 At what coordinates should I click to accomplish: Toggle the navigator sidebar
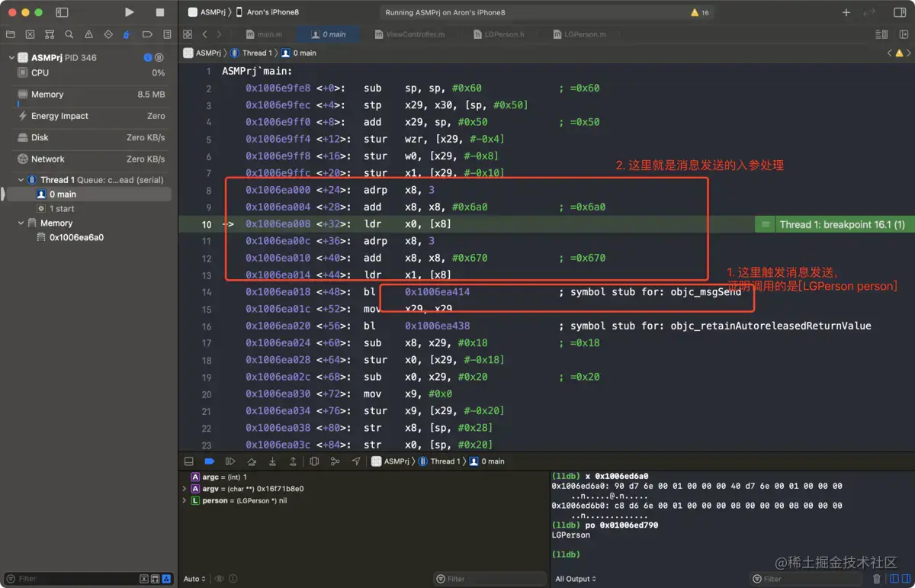62,12
